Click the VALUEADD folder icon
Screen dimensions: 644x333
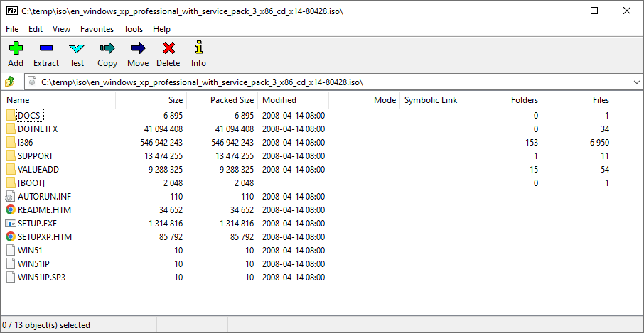tap(11, 170)
